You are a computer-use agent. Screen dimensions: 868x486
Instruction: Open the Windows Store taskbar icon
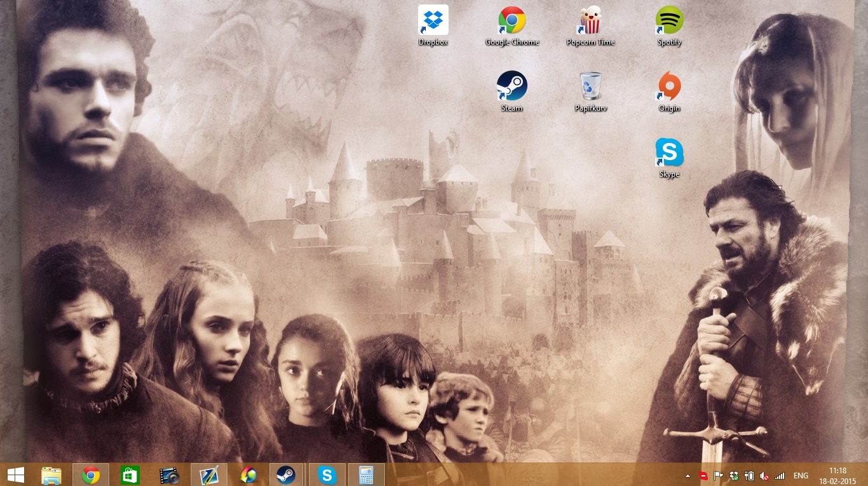[x=130, y=475]
